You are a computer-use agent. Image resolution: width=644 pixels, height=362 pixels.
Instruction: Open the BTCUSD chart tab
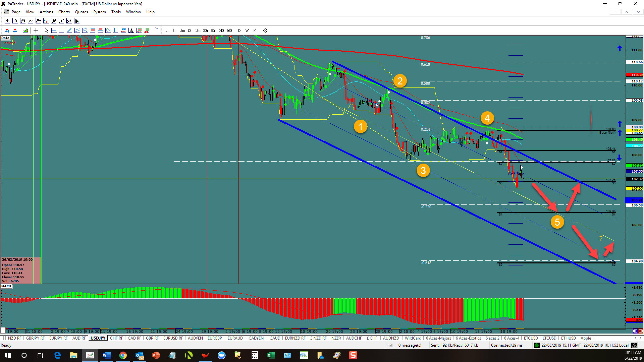point(531,338)
